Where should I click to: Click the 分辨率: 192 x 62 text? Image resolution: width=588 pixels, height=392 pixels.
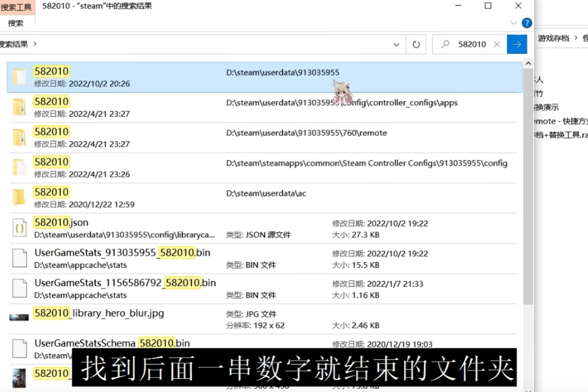click(255, 326)
